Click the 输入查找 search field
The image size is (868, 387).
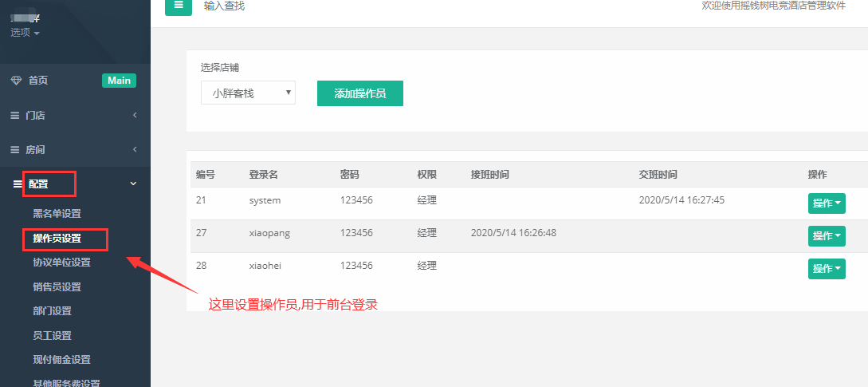(x=239, y=6)
